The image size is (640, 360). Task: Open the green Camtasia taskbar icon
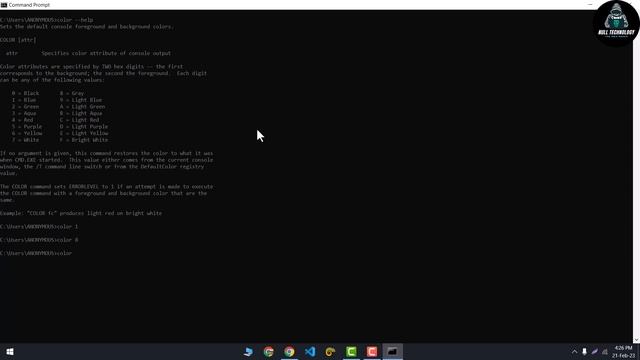point(351,351)
